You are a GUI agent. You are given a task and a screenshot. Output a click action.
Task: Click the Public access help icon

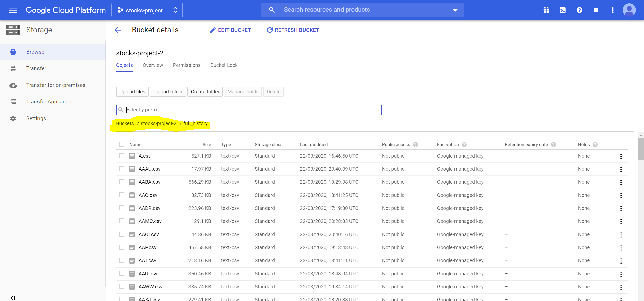(415, 145)
